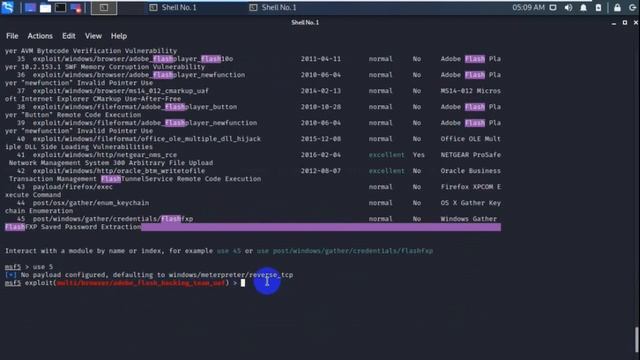
Task: Switch to second Shell No. 1 taskbar entry
Action: click(x=273, y=8)
